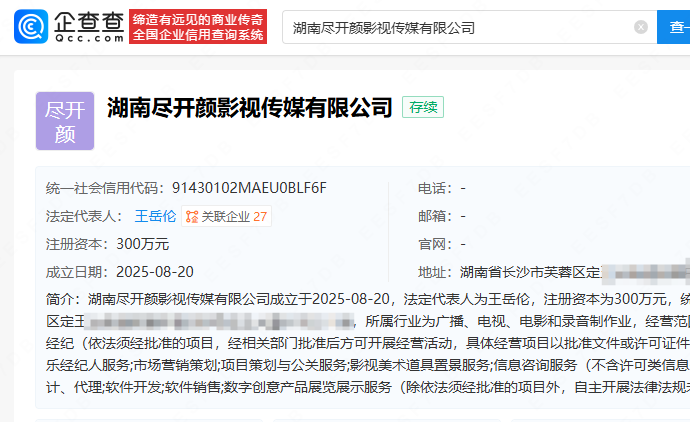Click the 电话 phone field value
Image resolution: width=690 pixels, height=422 pixels.
click(x=463, y=188)
